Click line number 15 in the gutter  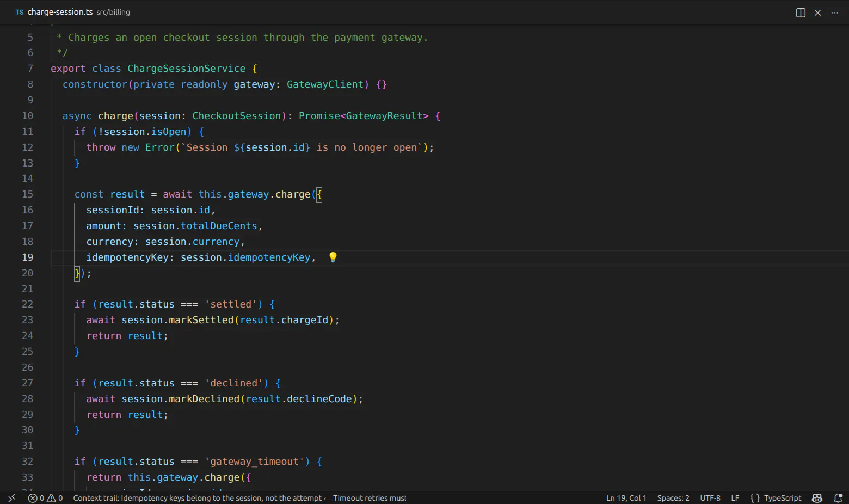pyautogui.click(x=27, y=194)
